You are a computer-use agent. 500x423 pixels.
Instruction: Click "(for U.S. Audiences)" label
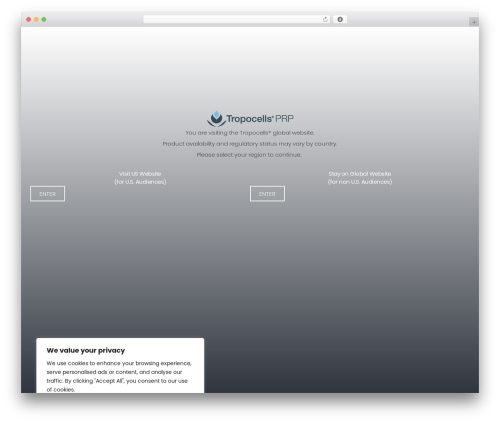click(140, 182)
